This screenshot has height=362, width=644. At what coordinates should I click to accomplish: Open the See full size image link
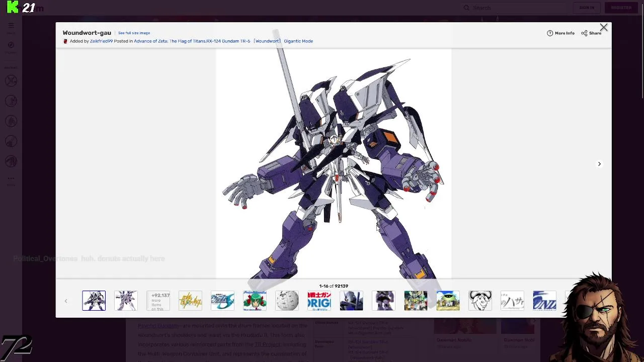click(x=134, y=33)
